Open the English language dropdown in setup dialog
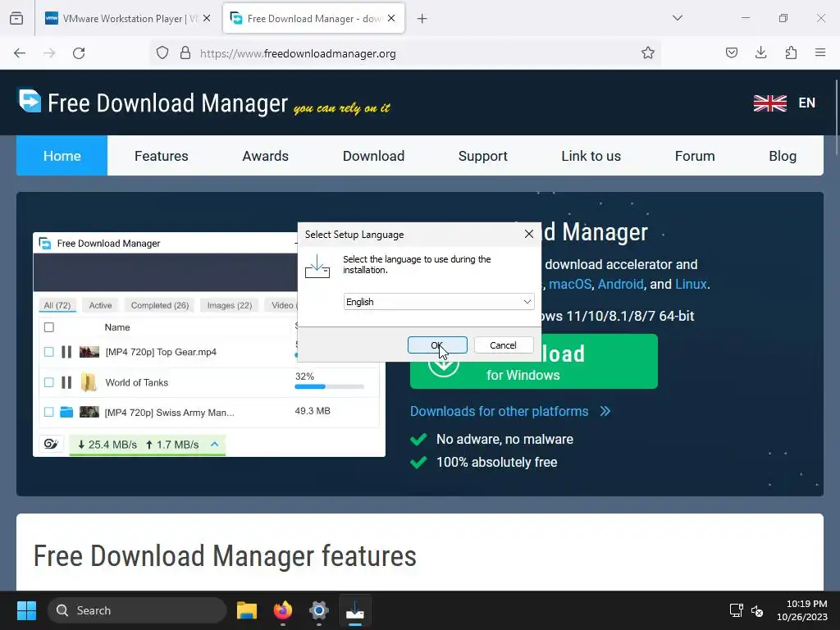840x630 pixels. [438, 302]
